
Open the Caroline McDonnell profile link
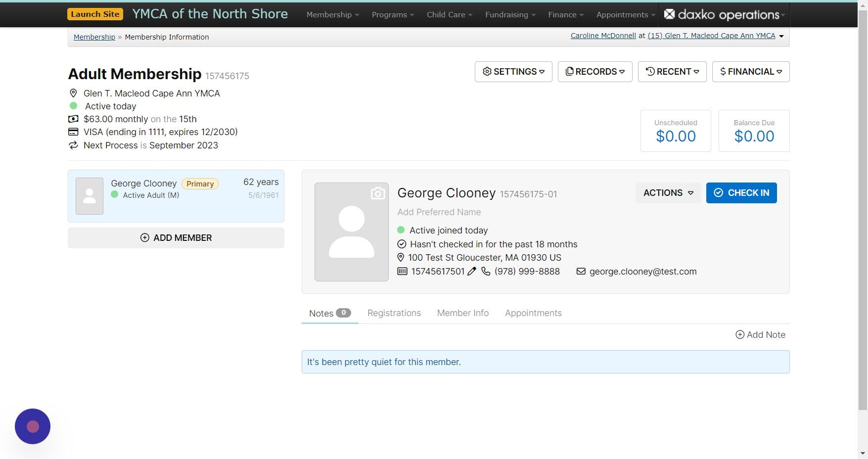tap(602, 35)
